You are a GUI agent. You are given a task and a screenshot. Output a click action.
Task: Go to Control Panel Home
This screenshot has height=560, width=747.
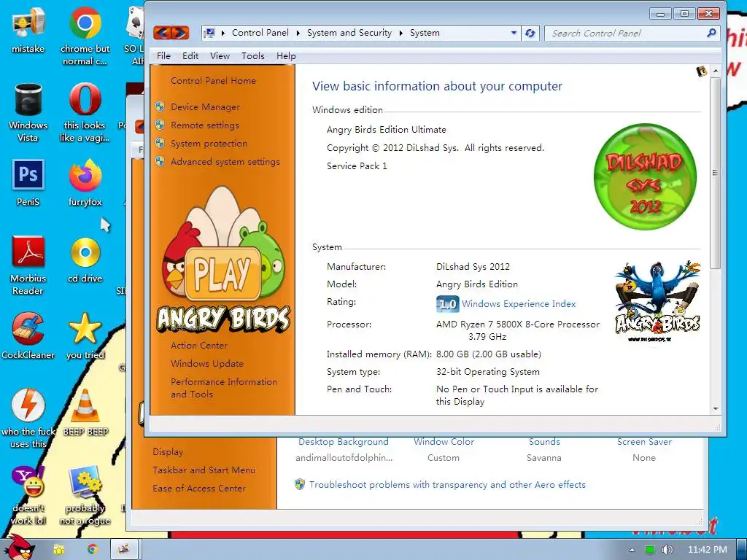(x=213, y=81)
